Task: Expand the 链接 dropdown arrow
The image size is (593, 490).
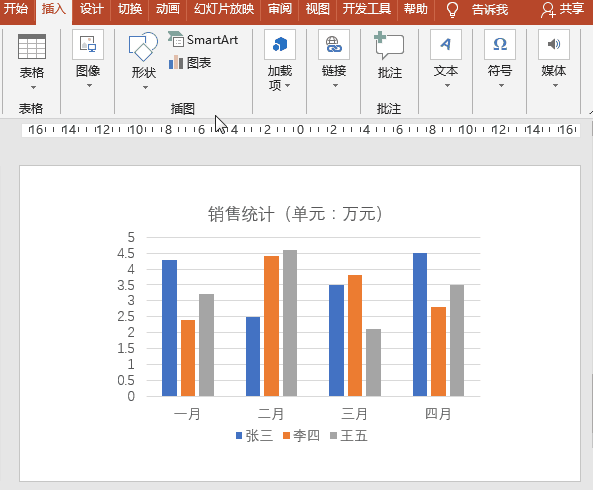Action: coord(335,86)
